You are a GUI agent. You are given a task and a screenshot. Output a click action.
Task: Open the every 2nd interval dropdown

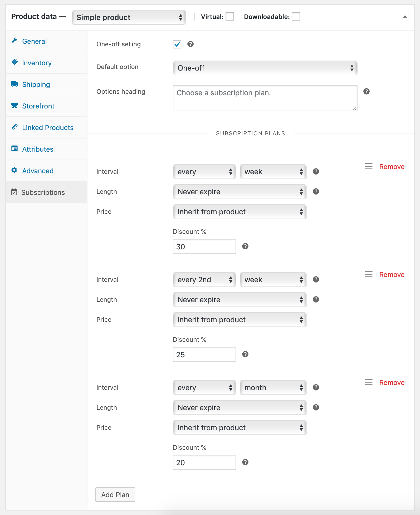(204, 280)
